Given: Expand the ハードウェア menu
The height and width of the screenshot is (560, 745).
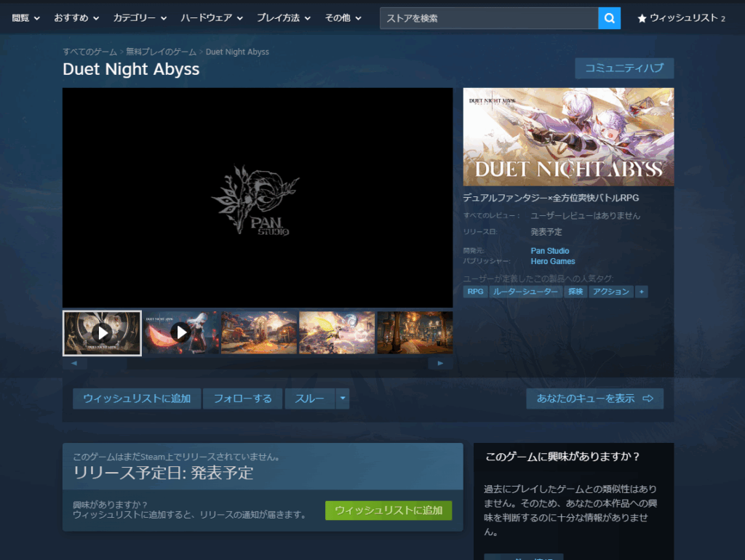Looking at the screenshot, I should click(x=213, y=18).
